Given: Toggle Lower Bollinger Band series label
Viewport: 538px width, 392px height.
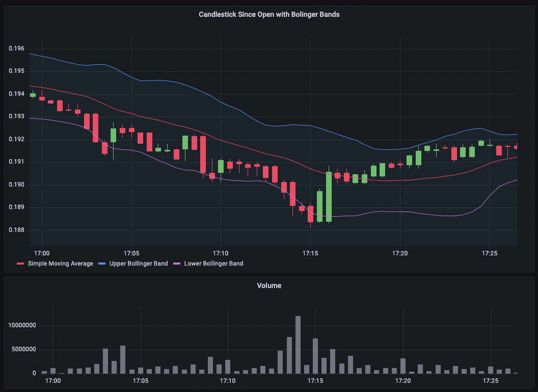Looking at the screenshot, I should [x=213, y=264].
